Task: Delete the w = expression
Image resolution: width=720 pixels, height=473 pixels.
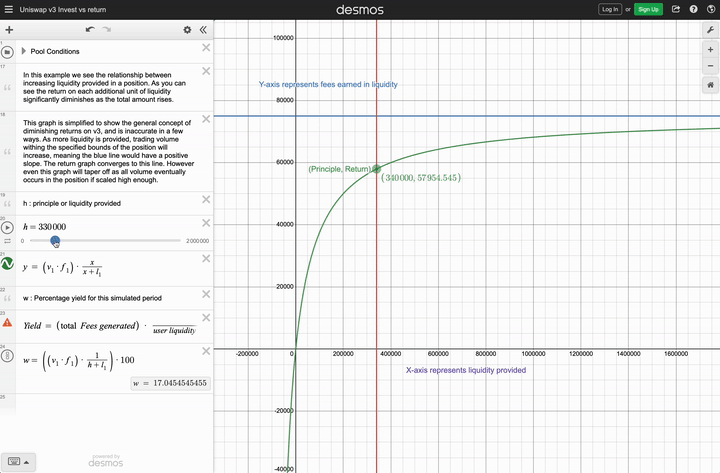Action: [x=206, y=351]
